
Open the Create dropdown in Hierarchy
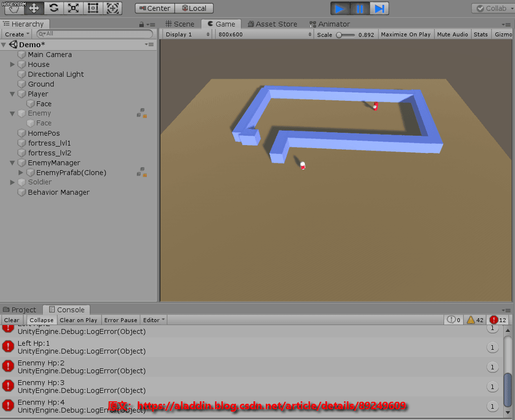point(17,34)
